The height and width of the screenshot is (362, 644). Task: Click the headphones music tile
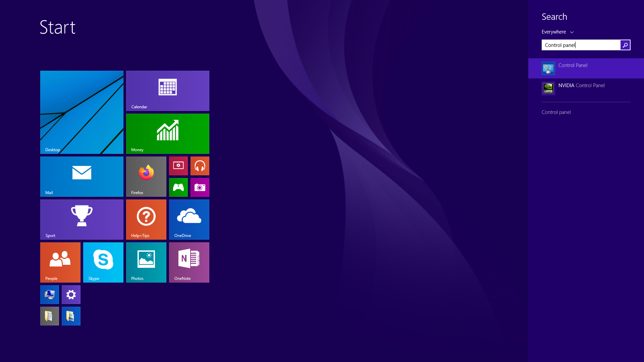point(200,166)
